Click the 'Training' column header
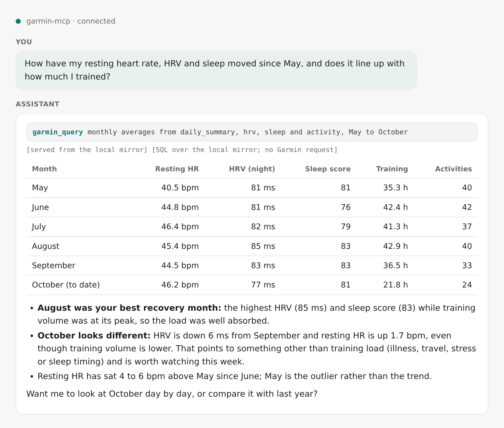The height and width of the screenshot is (428, 504). tap(392, 169)
